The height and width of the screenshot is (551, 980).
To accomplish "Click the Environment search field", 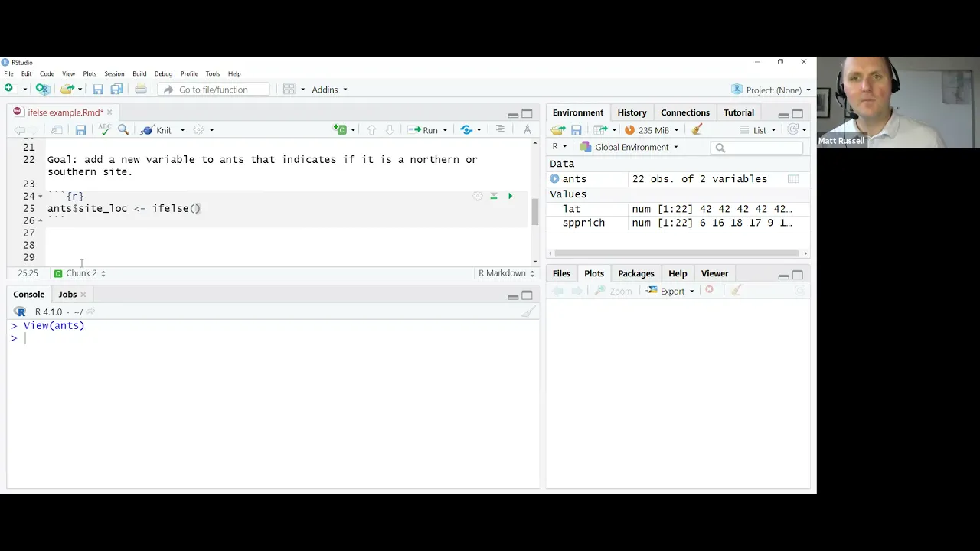I will coord(757,148).
